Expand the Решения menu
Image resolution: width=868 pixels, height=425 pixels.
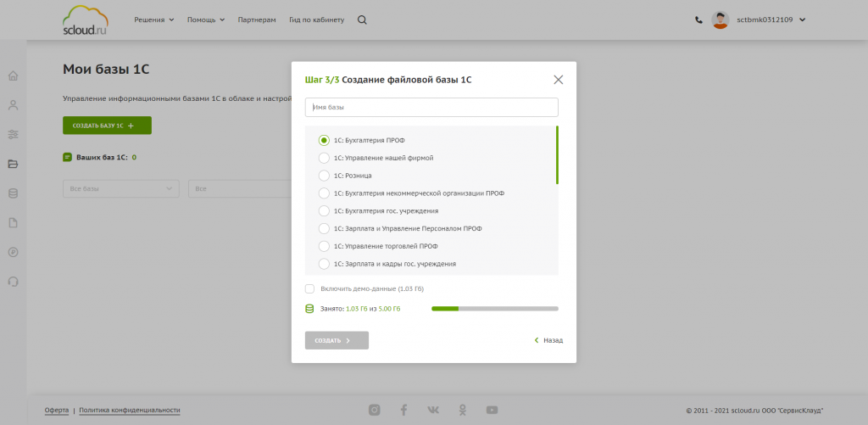click(x=154, y=20)
